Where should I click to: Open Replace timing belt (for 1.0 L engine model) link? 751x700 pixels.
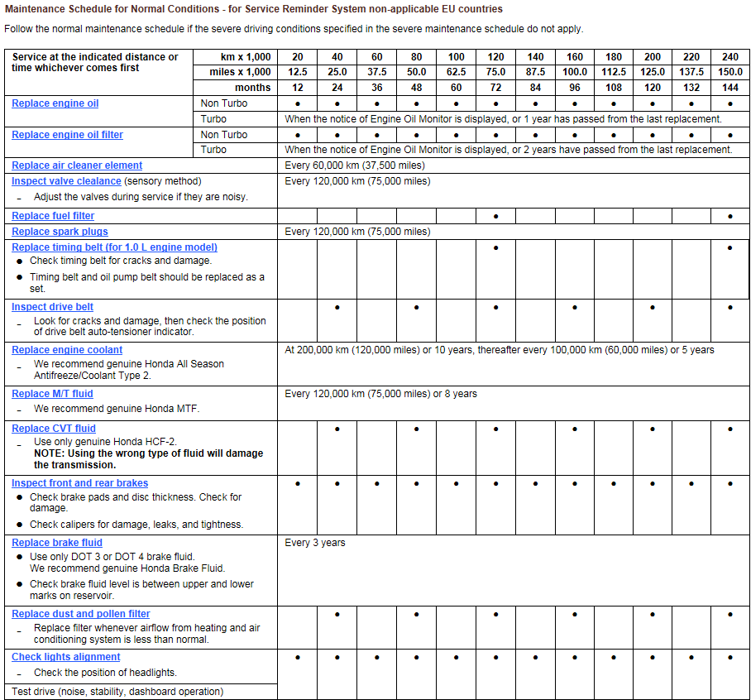click(114, 247)
